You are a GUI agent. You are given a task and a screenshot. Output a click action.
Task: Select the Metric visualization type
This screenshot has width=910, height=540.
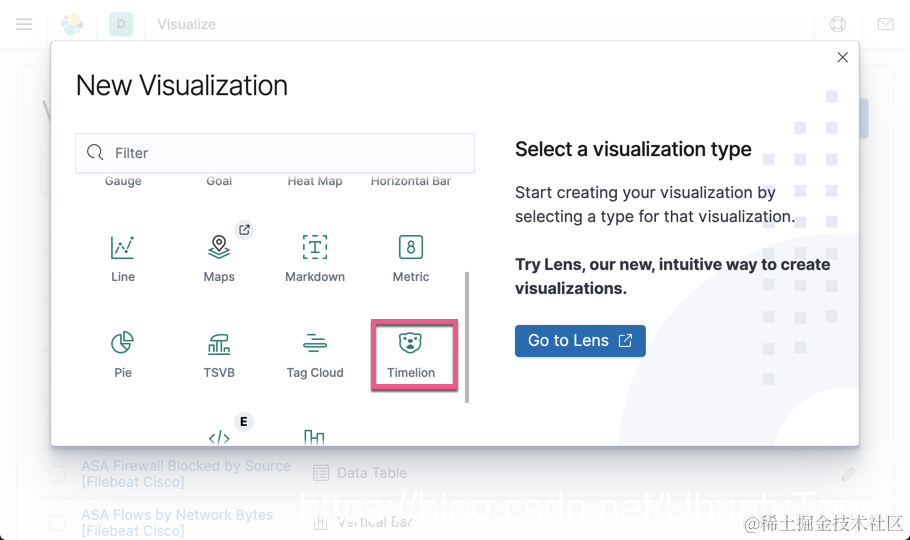pos(411,258)
